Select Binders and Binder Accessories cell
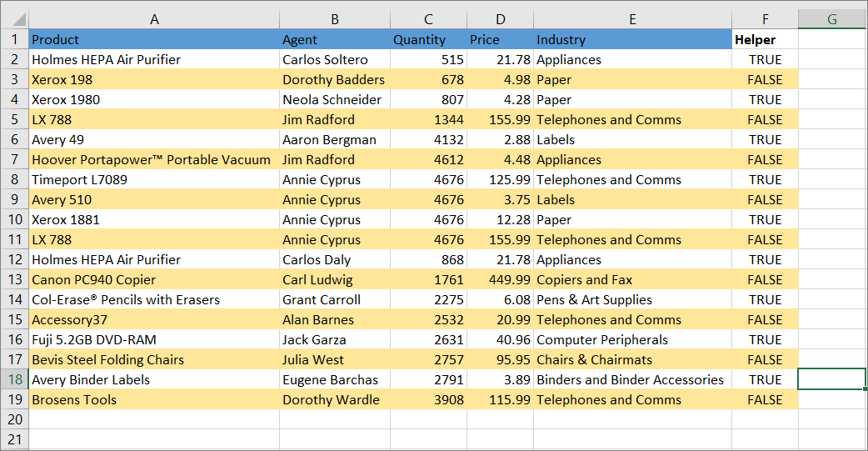The image size is (868, 451). (632, 379)
